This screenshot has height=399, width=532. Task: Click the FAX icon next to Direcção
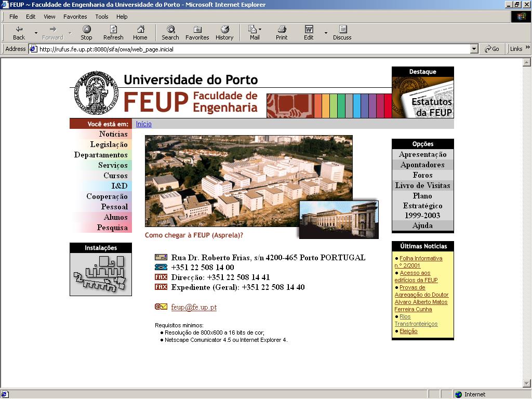[161, 277]
